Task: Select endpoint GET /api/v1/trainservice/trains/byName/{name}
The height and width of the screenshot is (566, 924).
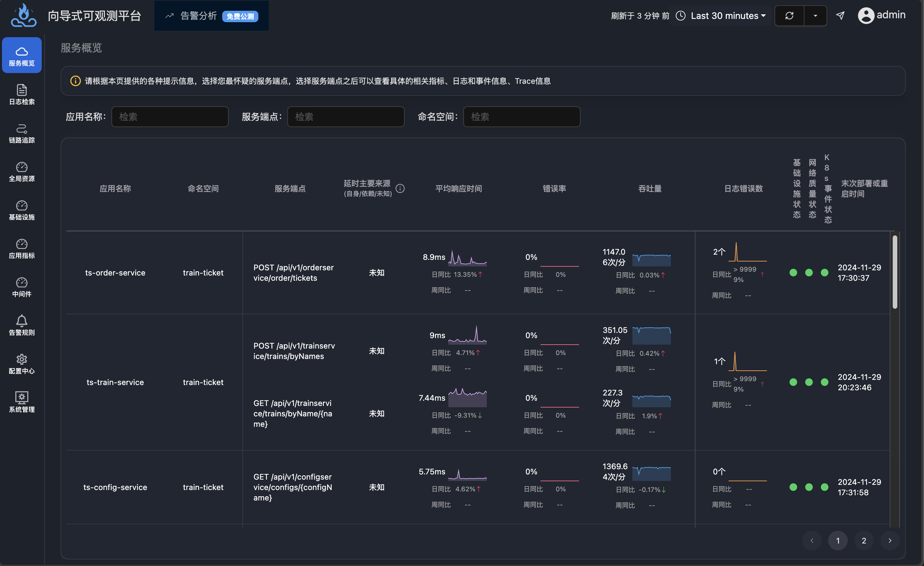Action: coord(293,414)
